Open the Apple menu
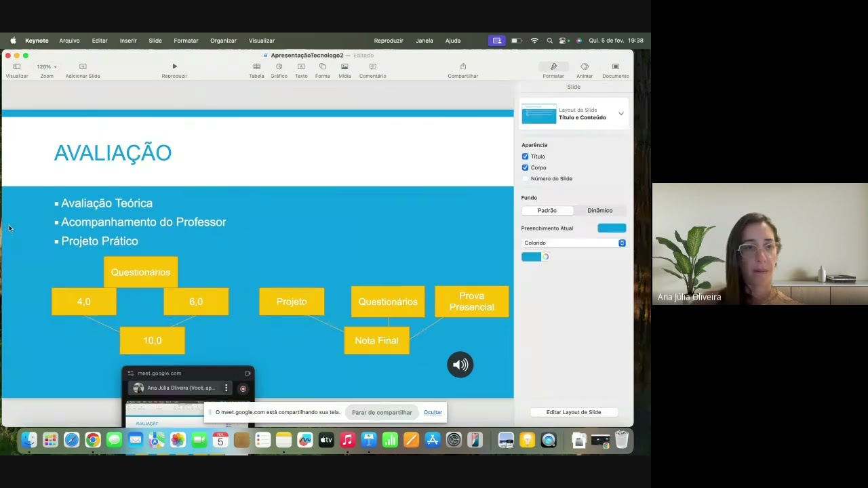868x488 pixels. [13, 41]
